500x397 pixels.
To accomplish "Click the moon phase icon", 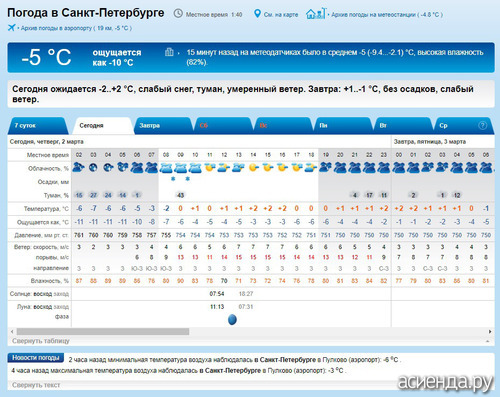I will 232,319.
